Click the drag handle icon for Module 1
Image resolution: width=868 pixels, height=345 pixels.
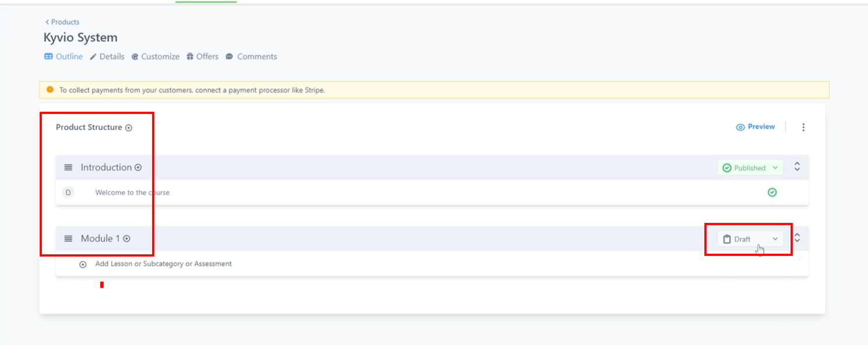pos(68,239)
